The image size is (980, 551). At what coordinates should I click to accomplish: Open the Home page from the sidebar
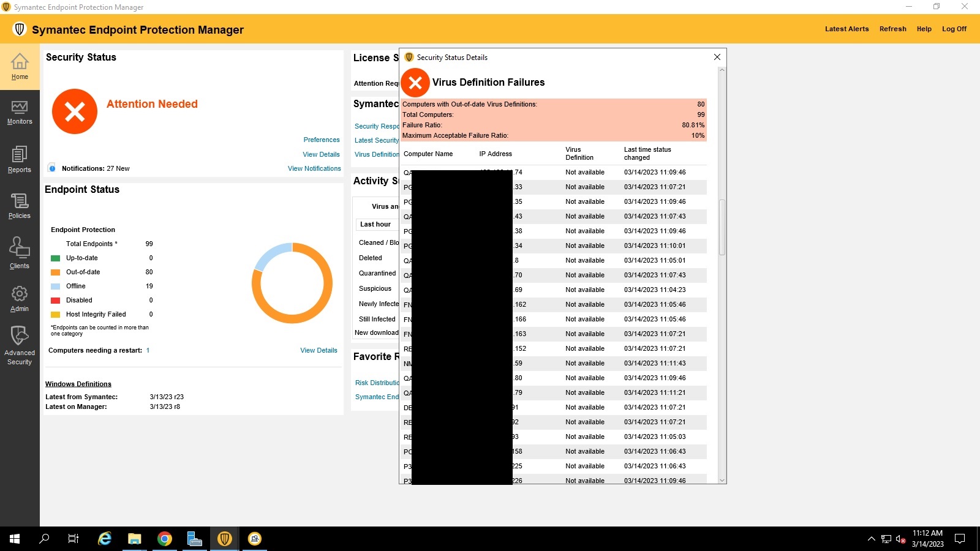tap(20, 67)
